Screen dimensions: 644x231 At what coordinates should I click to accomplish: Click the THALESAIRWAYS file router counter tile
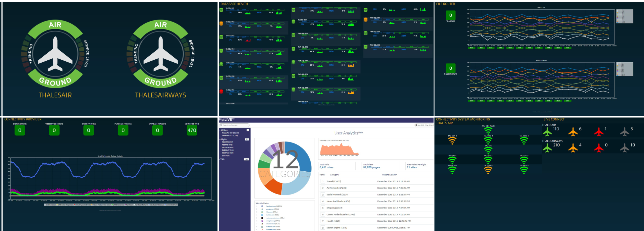click(x=451, y=68)
